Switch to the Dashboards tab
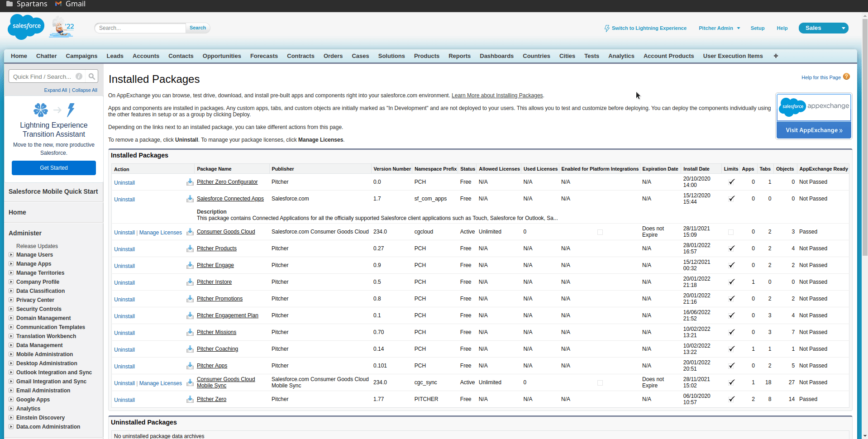 tap(496, 56)
